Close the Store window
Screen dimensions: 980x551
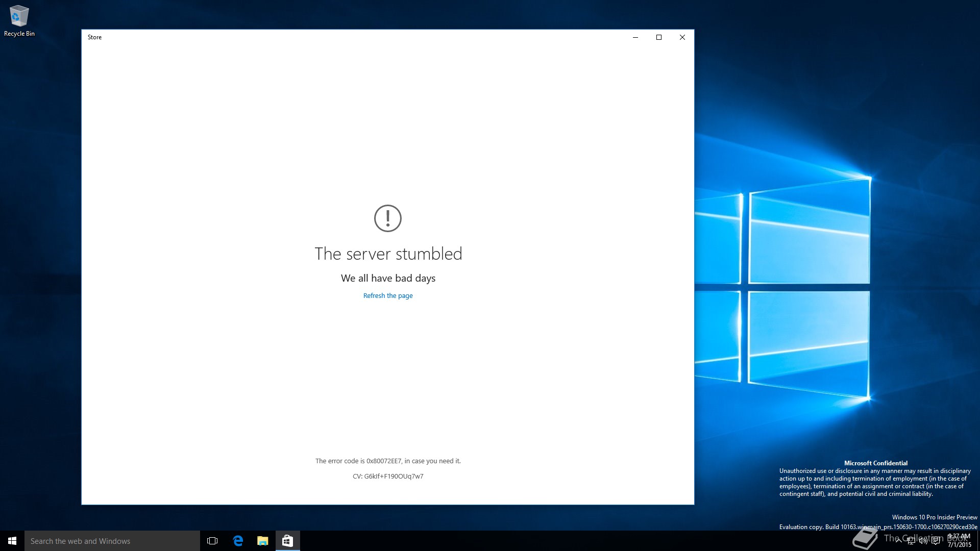coord(682,37)
